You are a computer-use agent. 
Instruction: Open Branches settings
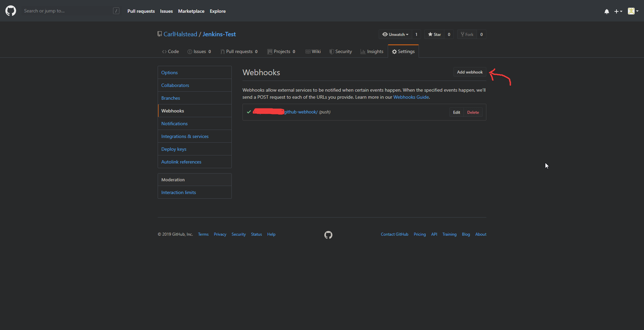point(195,98)
